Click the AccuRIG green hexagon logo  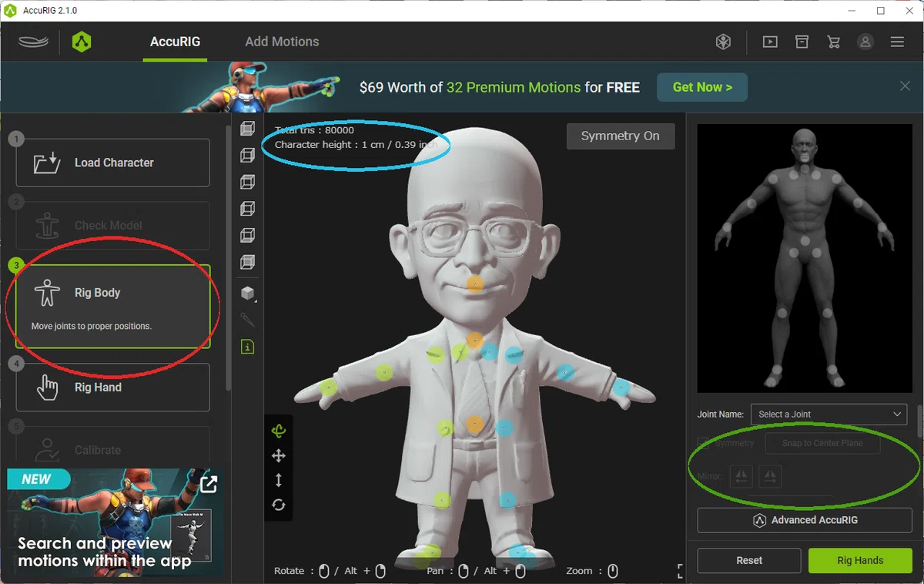click(82, 42)
